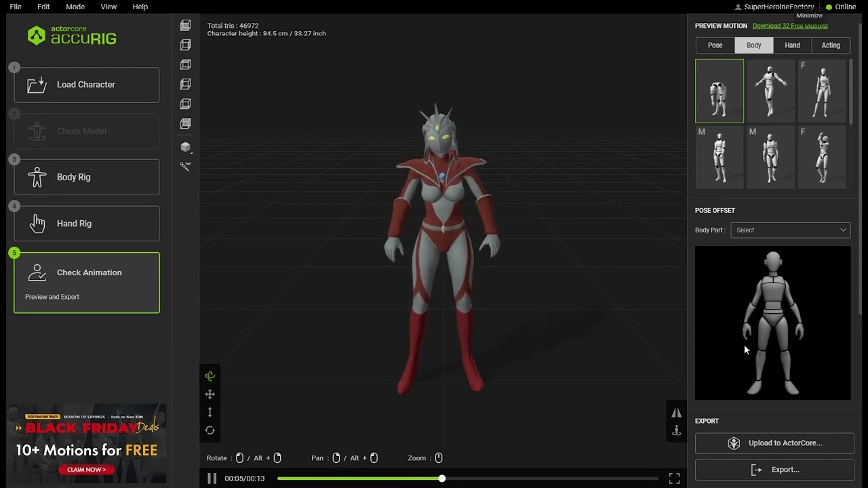Reset the camera with circular arrows icon
The width and height of the screenshot is (868, 488).
point(210,430)
